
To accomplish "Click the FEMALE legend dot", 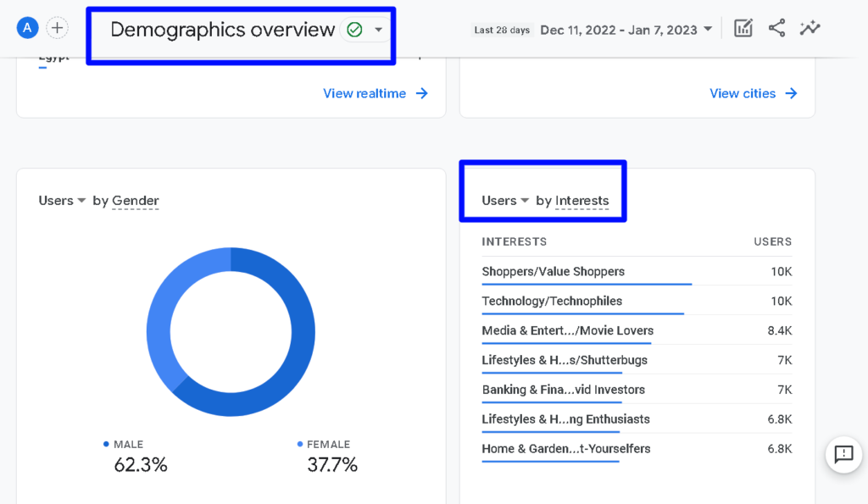I will pyautogui.click(x=299, y=444).
